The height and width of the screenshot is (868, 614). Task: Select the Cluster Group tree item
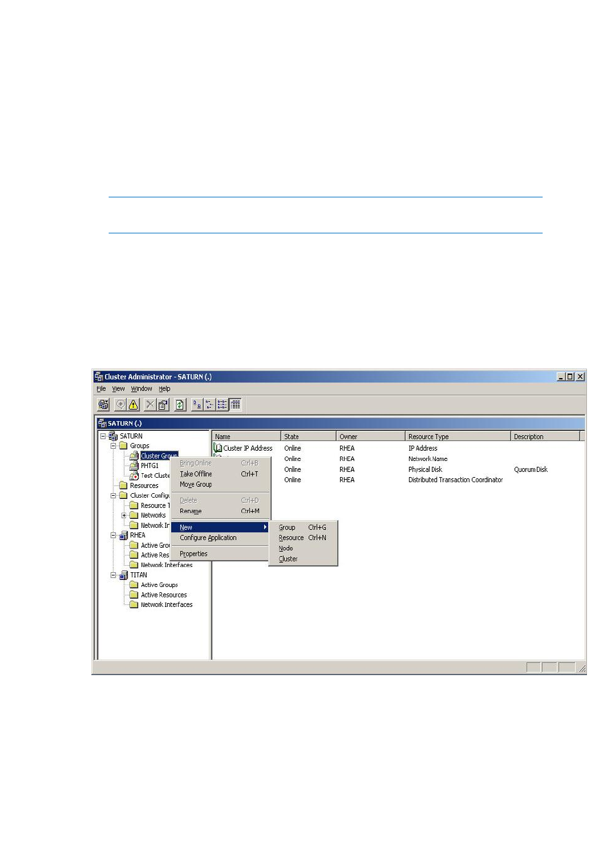[x=159, y=456]
